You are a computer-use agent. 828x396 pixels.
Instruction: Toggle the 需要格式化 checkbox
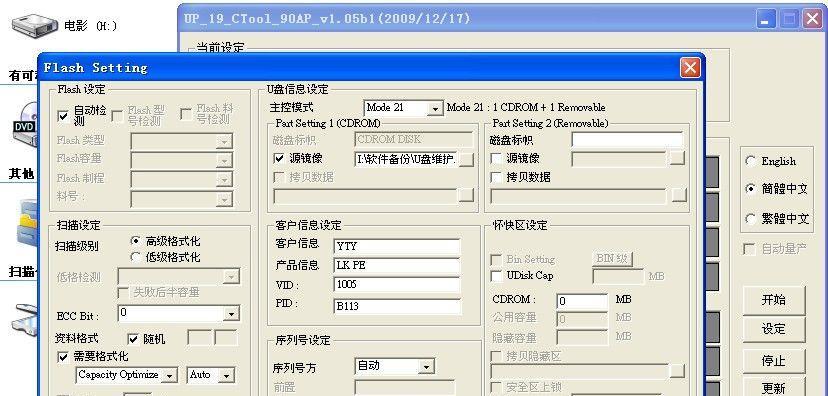click(x=63, y=357)
